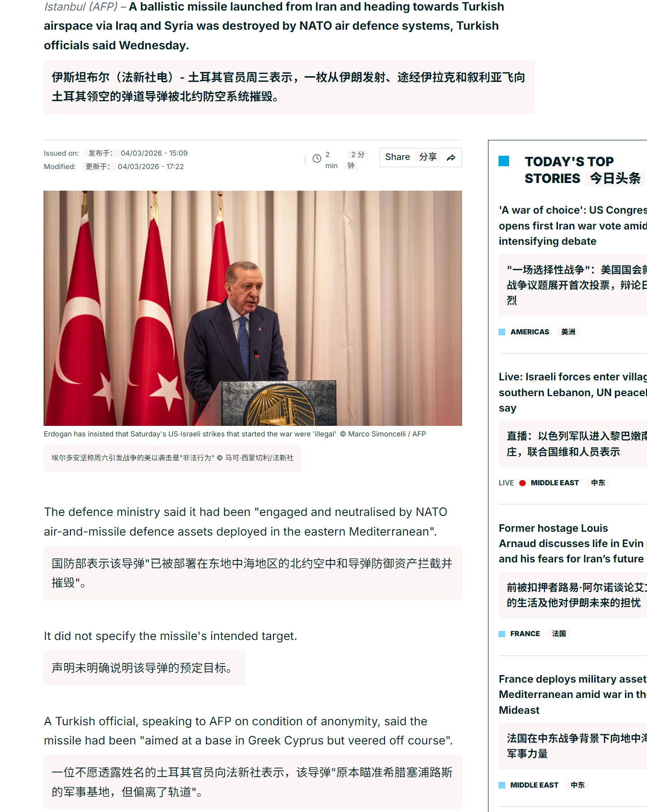This screenshot has height=812, width=647.
Task: Click the issued date 04/03/2026 - 15:09
Action: coord(154,153)
